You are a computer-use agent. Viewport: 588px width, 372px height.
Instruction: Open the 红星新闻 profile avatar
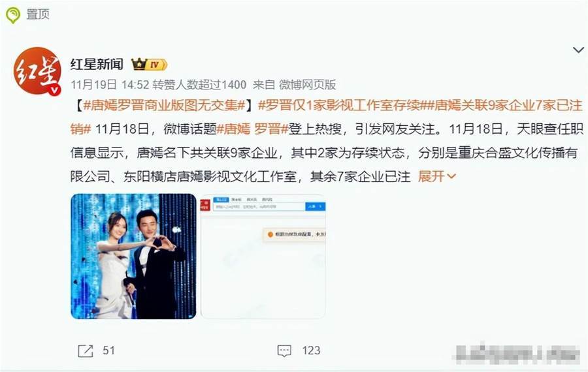coord(37,70)
